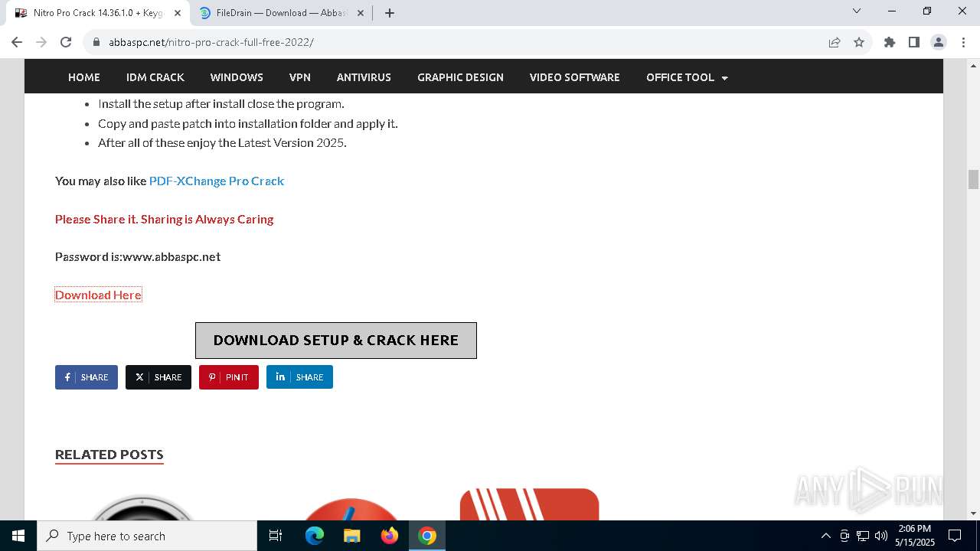The image size is (980, 551).
Task: Click the taskbar search box
Action: pyautogui.click(x=147, y=536)
